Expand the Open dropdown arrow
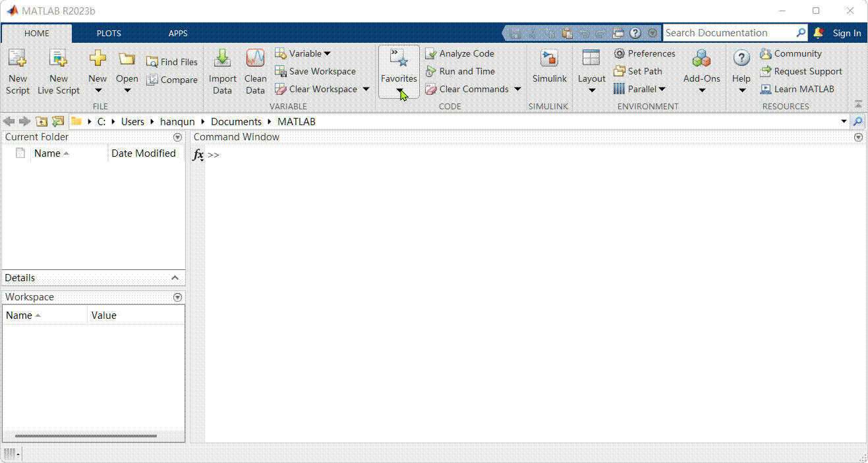868x463 pixels. [127, 90]
